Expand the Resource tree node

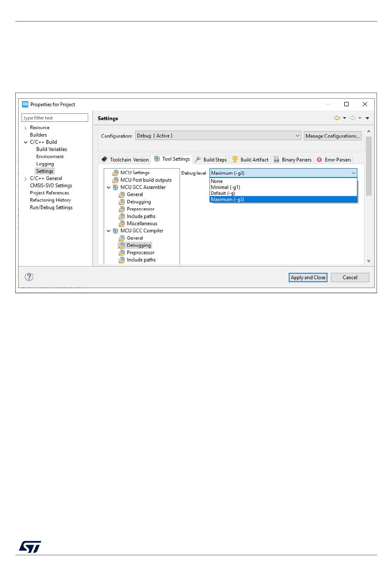(26, 128)
